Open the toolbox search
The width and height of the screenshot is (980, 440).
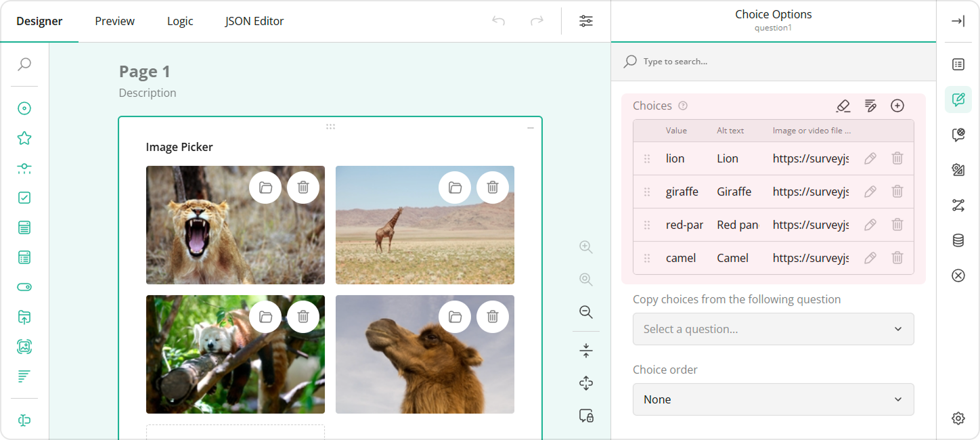click(24, 64)
